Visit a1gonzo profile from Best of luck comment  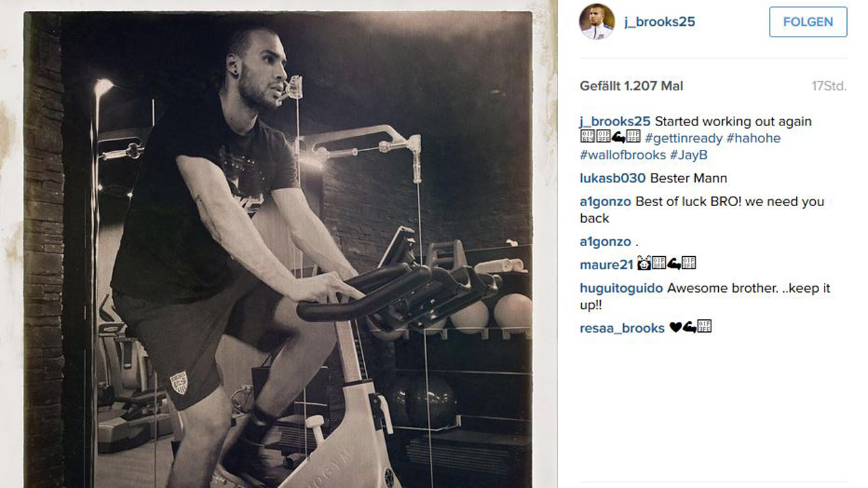(606, 201)
